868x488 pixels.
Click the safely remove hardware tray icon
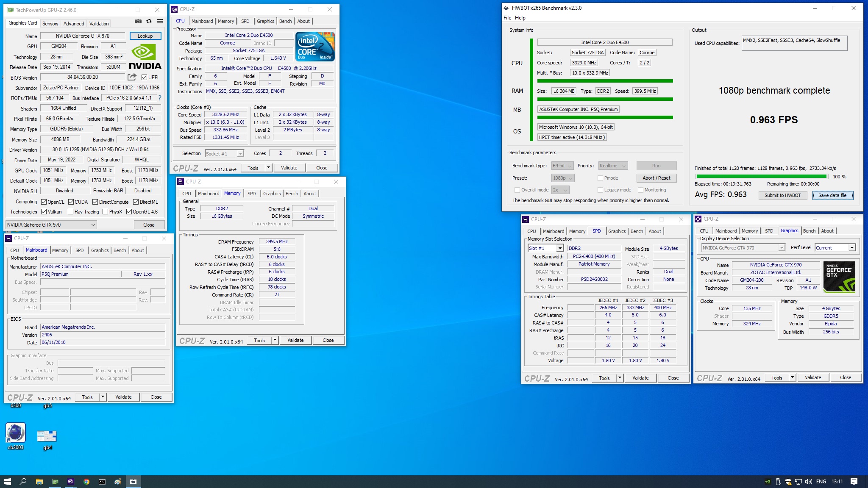pos(778,482)
